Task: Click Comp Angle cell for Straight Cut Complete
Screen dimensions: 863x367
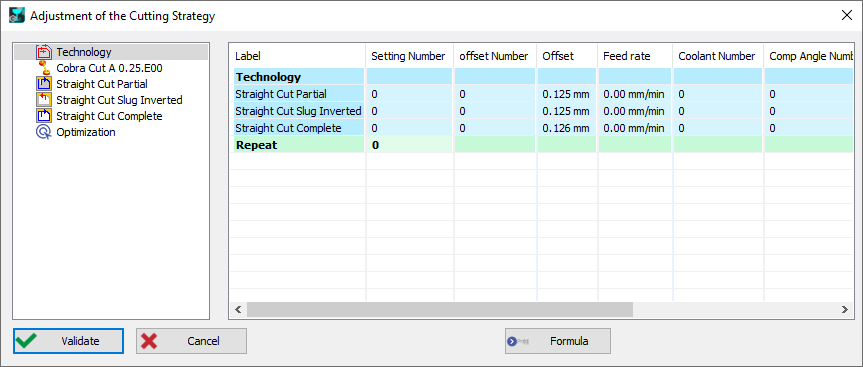Action: (809, 128)
